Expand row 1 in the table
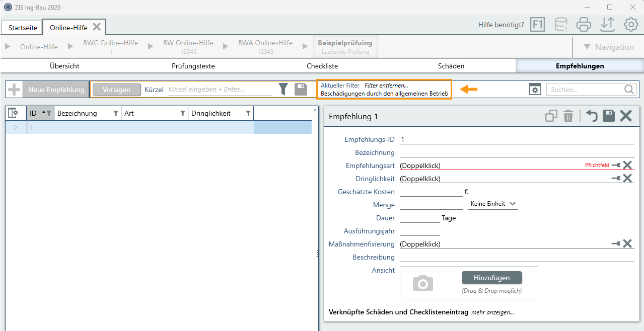The height and width of the screenshot is (331, 644). click(16, 127)
